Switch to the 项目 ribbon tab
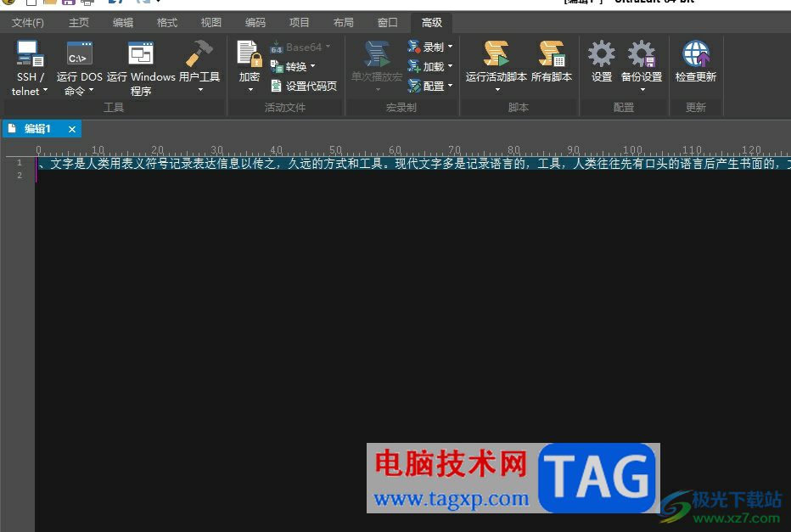The width and height of the screenshot is (791, 532). pos(299,23)
